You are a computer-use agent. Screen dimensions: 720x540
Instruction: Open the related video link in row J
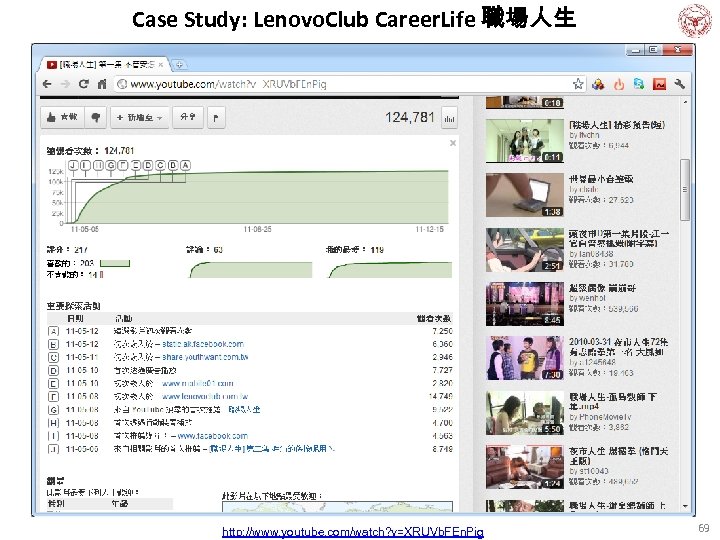tap(272, 449)
